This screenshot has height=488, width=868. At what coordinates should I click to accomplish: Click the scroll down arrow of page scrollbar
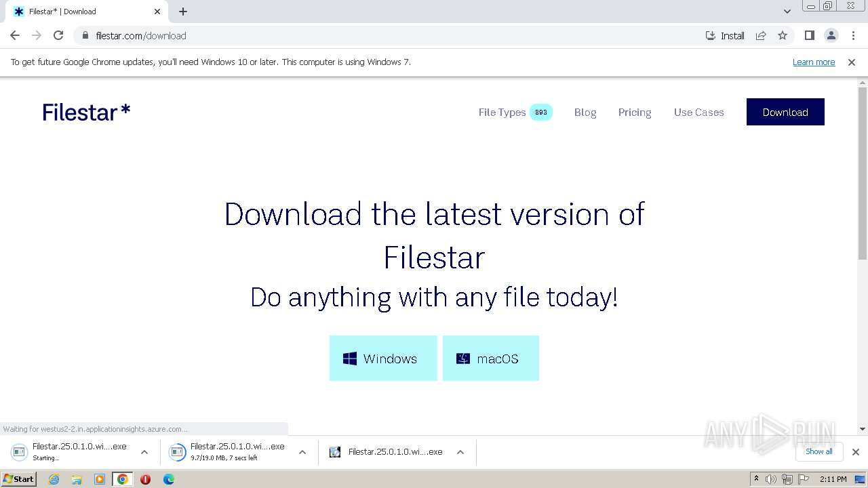863,429
